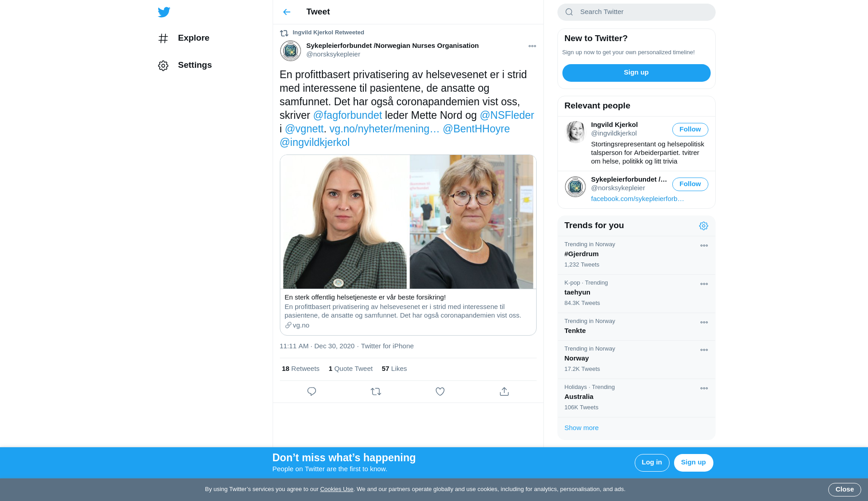Click the retweet icon beside Ingvild Kjerkol Retweeted
Viewport: 868px width, 501px height.
(x=284, y=33)
